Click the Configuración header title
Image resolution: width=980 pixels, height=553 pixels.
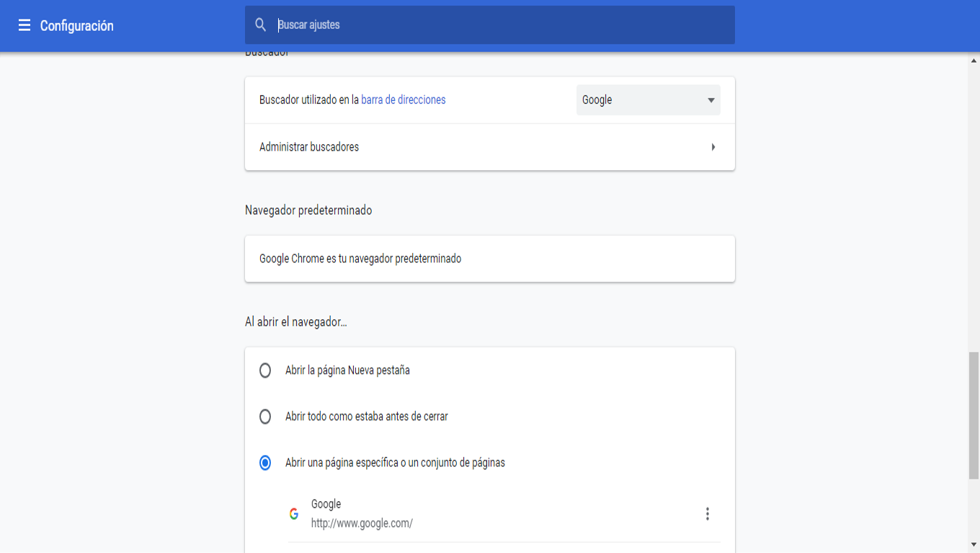tap(77, 26)
